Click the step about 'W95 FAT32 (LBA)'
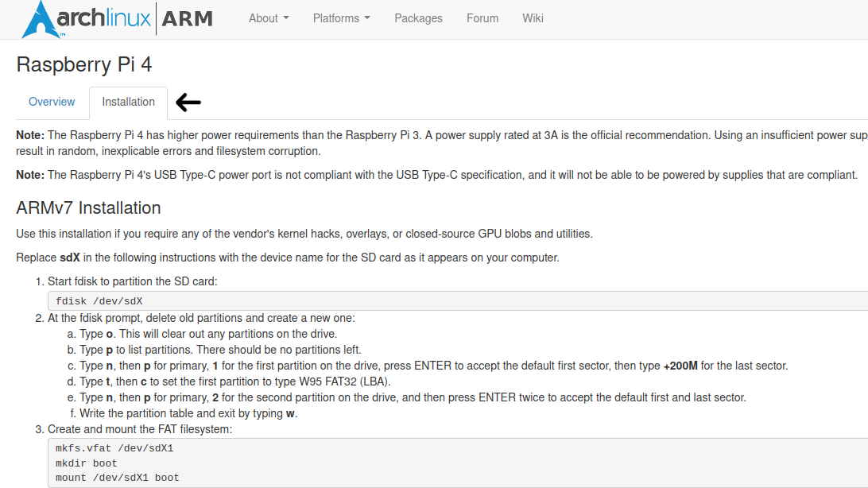Screen dimensions: 868x488 235,381
